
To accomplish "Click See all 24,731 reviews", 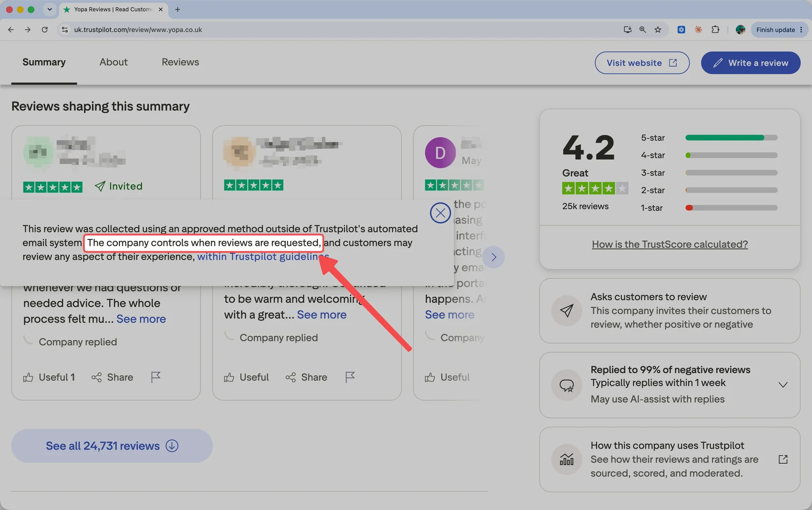I will (112, 445).
